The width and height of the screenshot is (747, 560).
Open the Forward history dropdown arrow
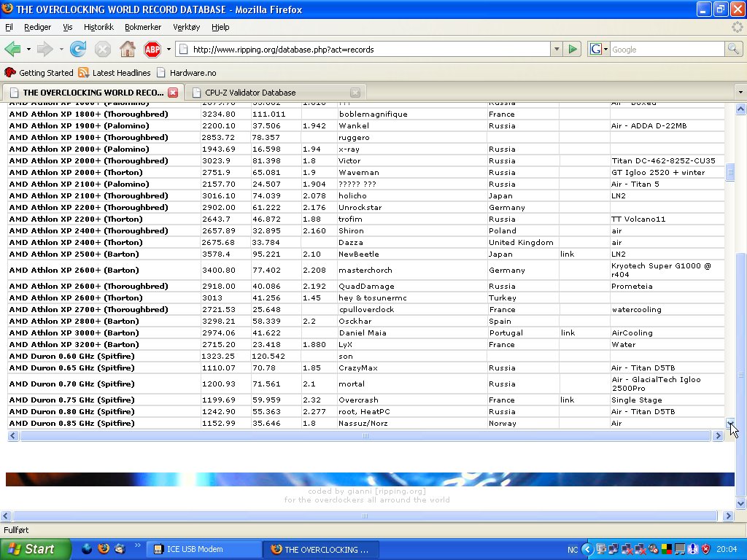pos(61,49)
